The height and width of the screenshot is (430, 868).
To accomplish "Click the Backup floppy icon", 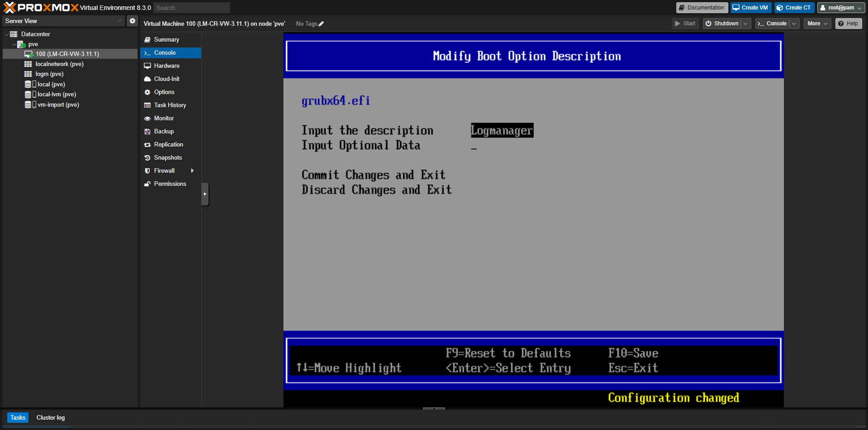I will coord(147,131).
